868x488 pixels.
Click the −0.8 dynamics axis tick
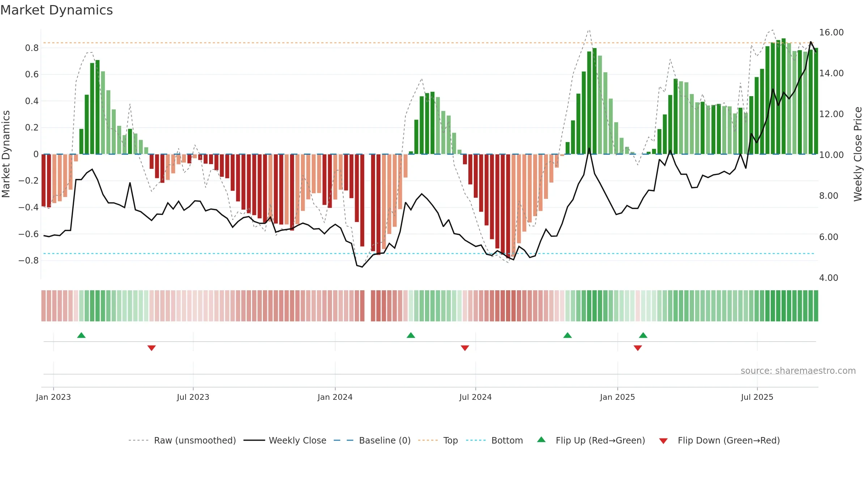pyautogui.click(x=29, y=260)
